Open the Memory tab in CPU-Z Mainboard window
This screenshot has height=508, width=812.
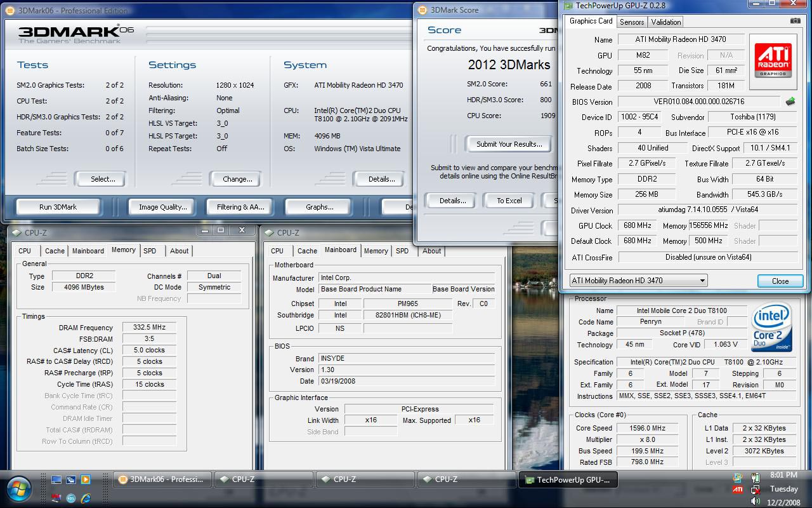(376, 251)
